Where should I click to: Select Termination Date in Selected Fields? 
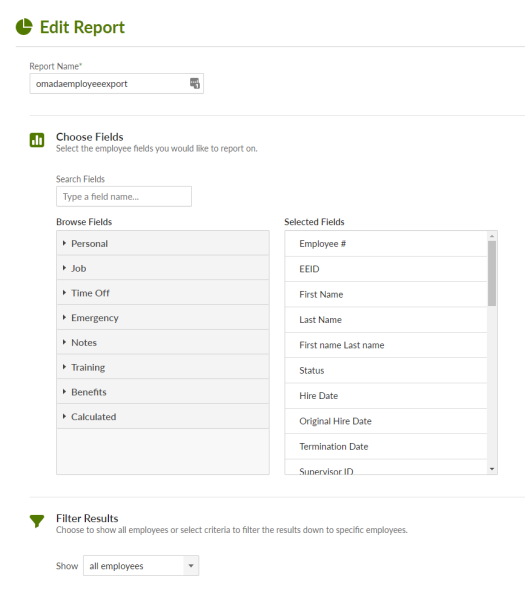(x=386, y=446)
